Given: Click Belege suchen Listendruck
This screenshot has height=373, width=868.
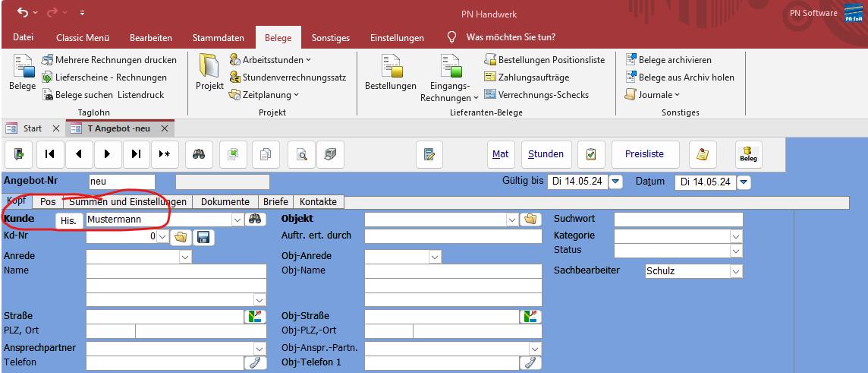Looking at the screenshot, I should click(x=103, y=95).
